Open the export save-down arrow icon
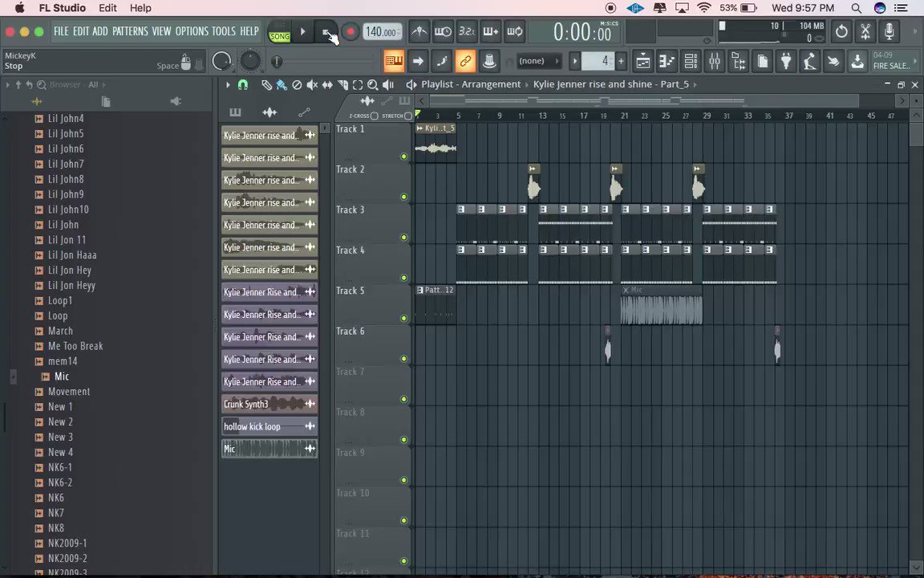Viewport: 924px width, 578px height. [857, 61]
